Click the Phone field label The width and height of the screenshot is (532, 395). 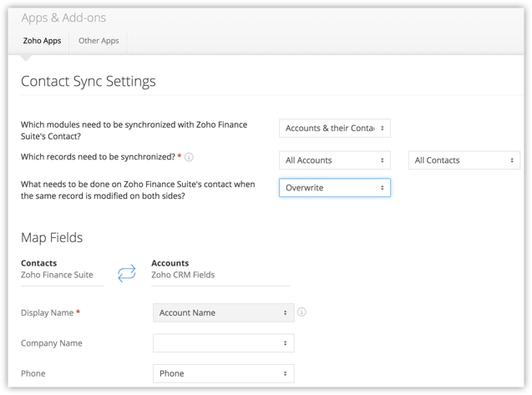[x=33, y=373]
